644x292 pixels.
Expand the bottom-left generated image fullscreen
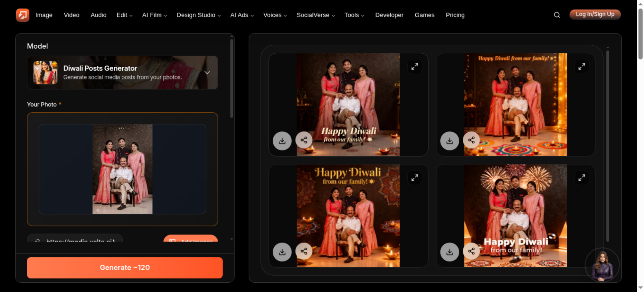[x=415, y=178]
